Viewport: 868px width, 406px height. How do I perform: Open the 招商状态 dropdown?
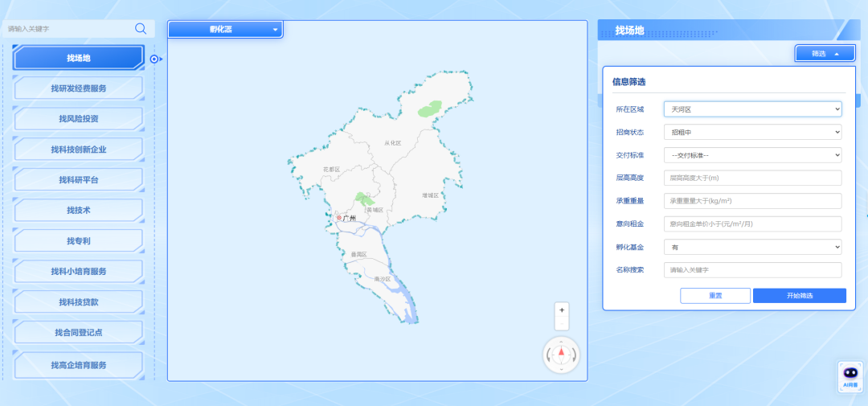(752, 132)
